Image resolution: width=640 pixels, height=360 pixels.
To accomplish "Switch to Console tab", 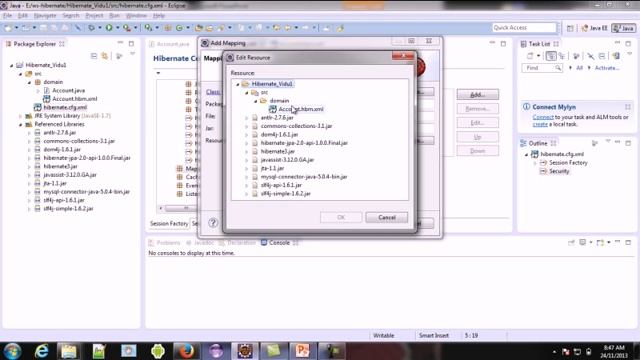I will (x=279, y=242).
